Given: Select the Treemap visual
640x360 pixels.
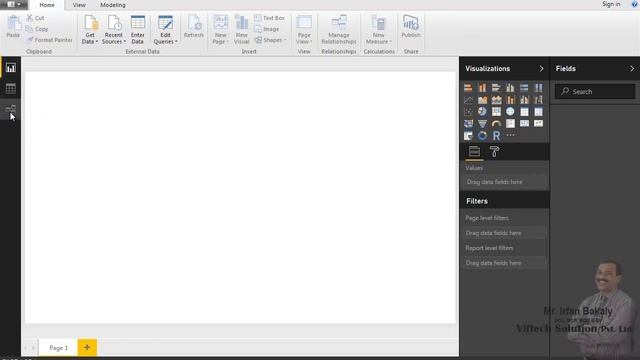Looking at the screenshot, I should (496, 111).
